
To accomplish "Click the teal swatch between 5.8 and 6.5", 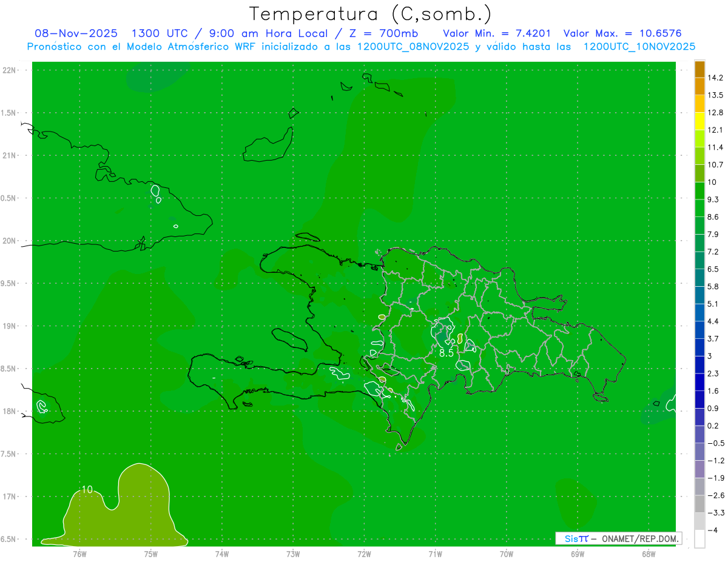I will 699,278.
